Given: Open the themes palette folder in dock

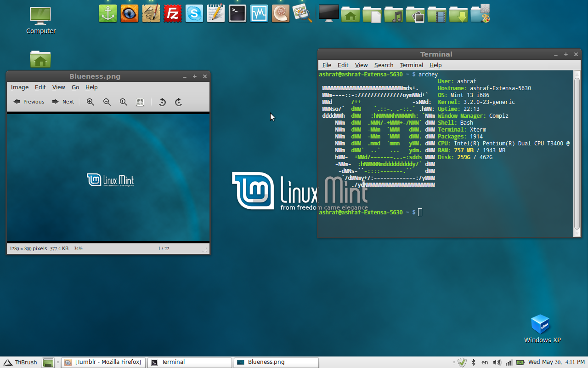Looking at the screenshot, I should pos(481,13).
